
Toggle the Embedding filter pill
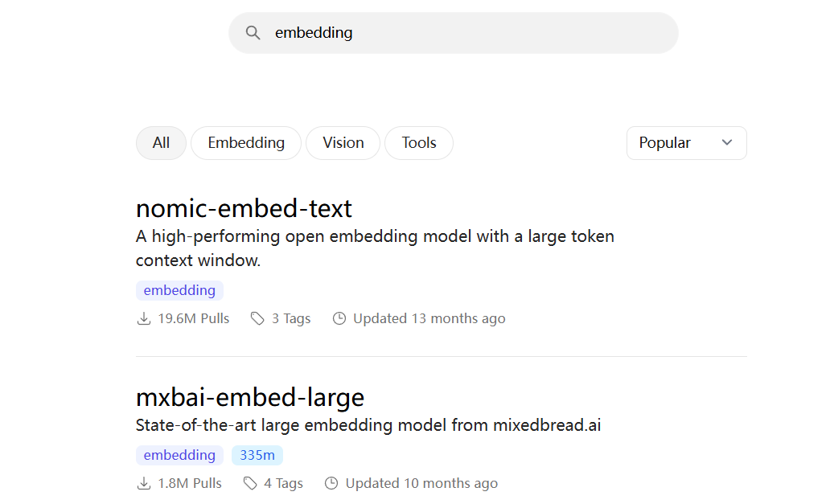[x=246, y=143]
